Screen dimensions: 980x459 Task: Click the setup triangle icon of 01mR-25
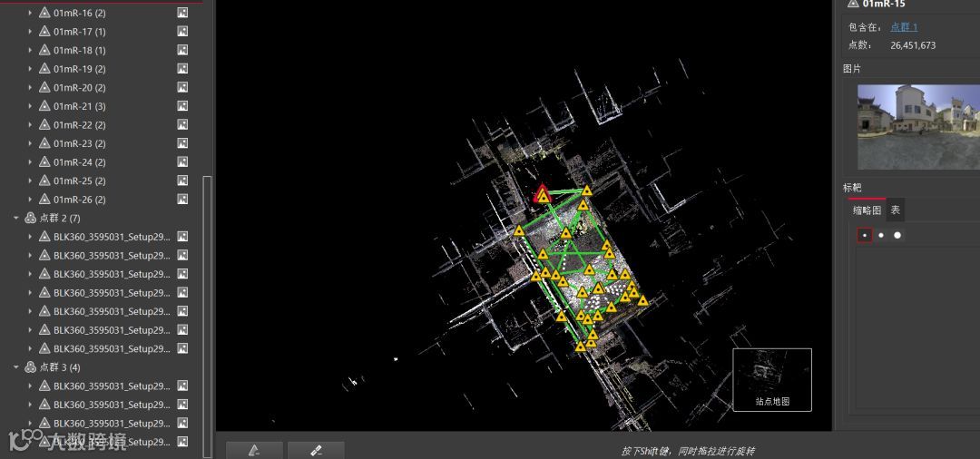(x=44, y=181)
